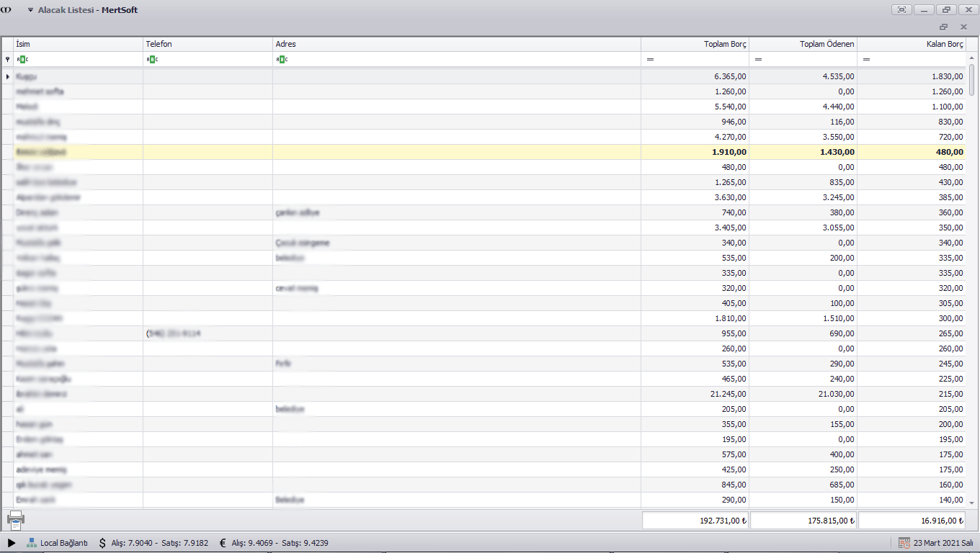
Task: Click the Adres column header
Action: pos(456,44)
